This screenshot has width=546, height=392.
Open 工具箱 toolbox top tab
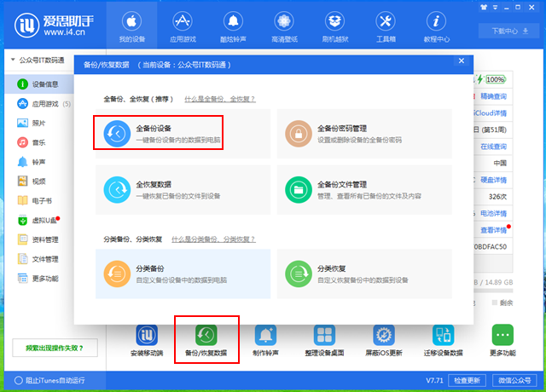point(386,26)
